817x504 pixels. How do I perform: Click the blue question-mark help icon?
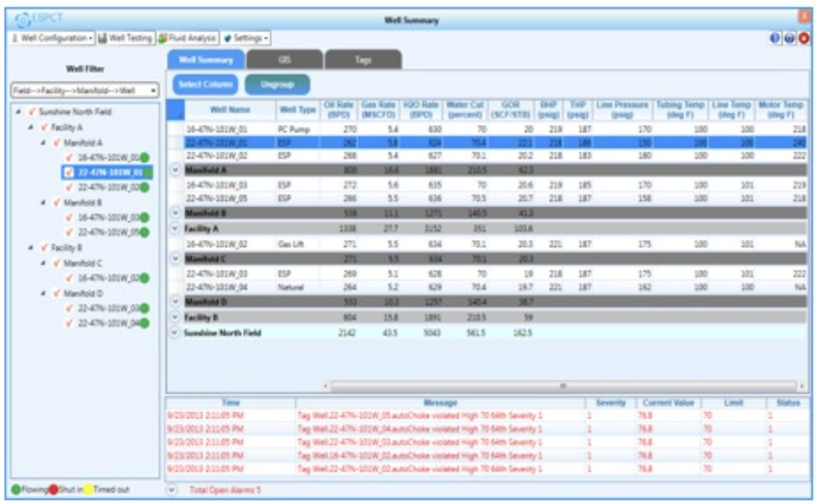click(775, 38)
